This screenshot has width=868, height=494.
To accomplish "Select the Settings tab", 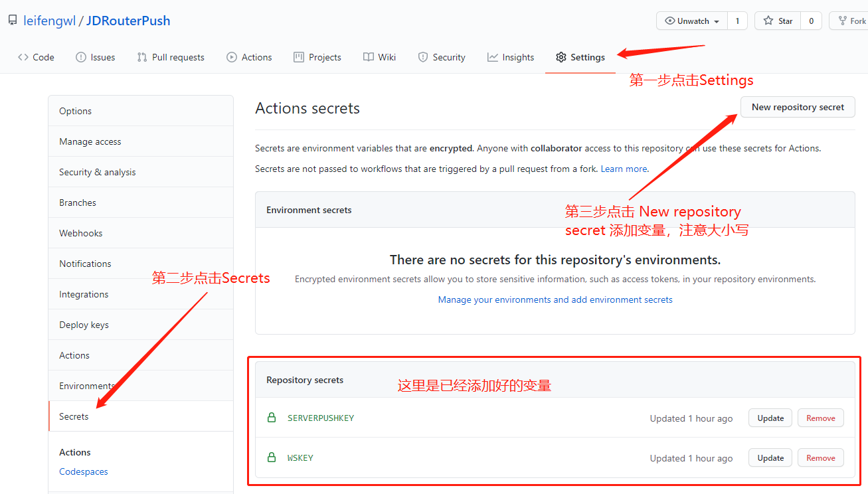I will 580,57.
